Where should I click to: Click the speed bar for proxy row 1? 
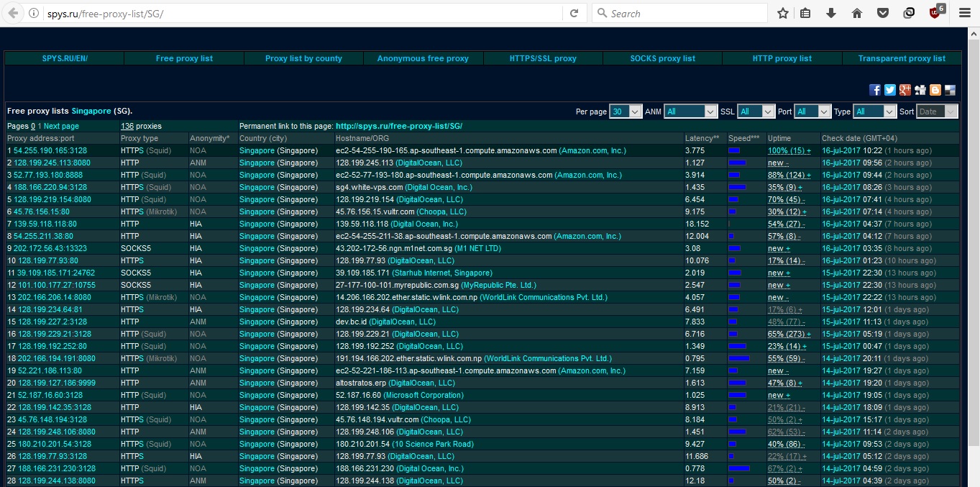point(734,150)
